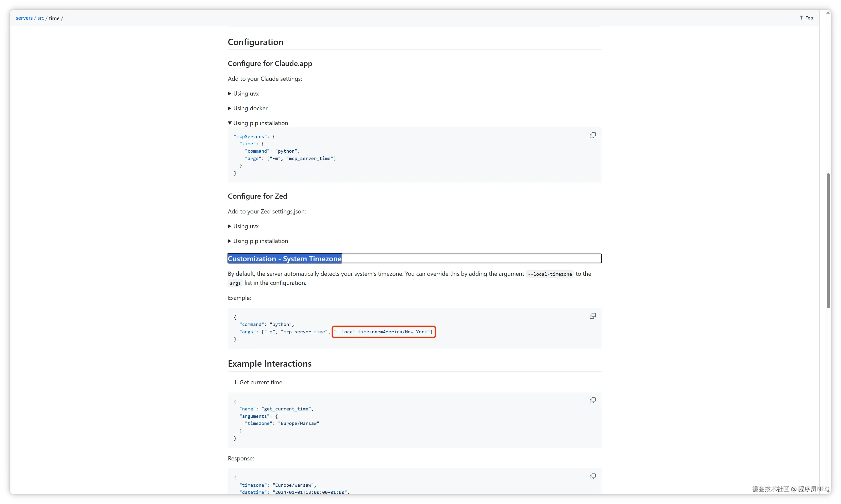Click the Customization - System Timezone heading
This screenshot has height=504, width=841.
285,259
